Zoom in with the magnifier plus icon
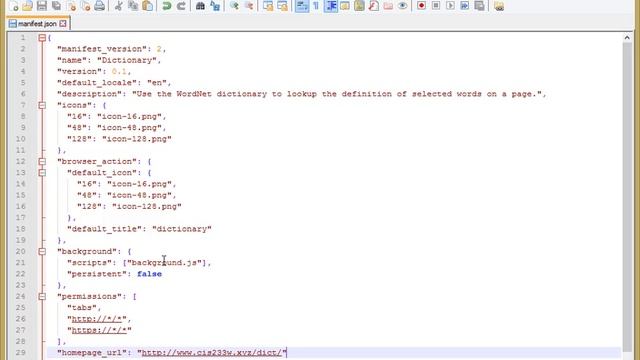 point(234,6)
